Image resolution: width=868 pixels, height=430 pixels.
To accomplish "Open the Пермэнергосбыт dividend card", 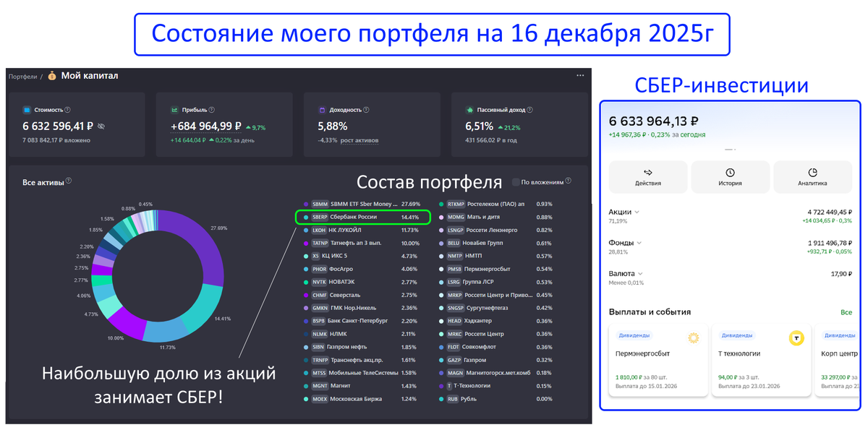I will tap(658, 360).
